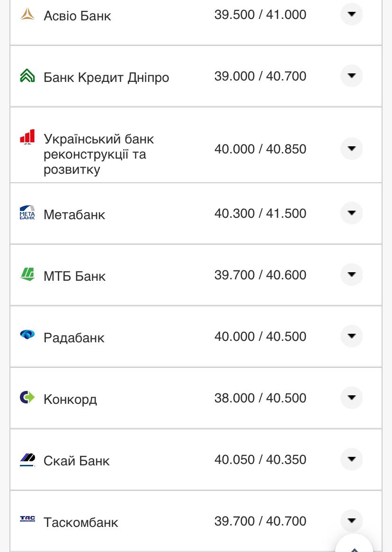Click the Асвіо Банк logo icon

pos(27,15)
